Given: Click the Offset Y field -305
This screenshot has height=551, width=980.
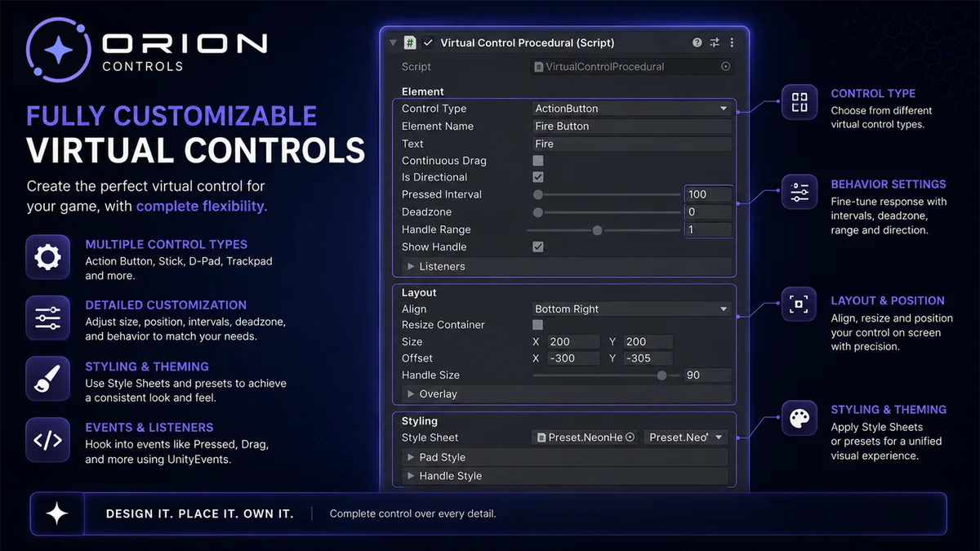Looking at the screenshot, I should click(648, 358).
